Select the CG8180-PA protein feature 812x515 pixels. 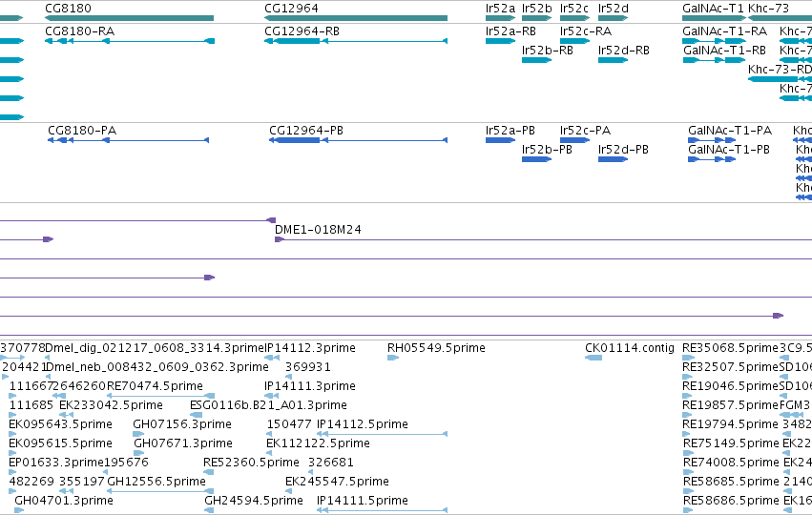click(129, 140)
